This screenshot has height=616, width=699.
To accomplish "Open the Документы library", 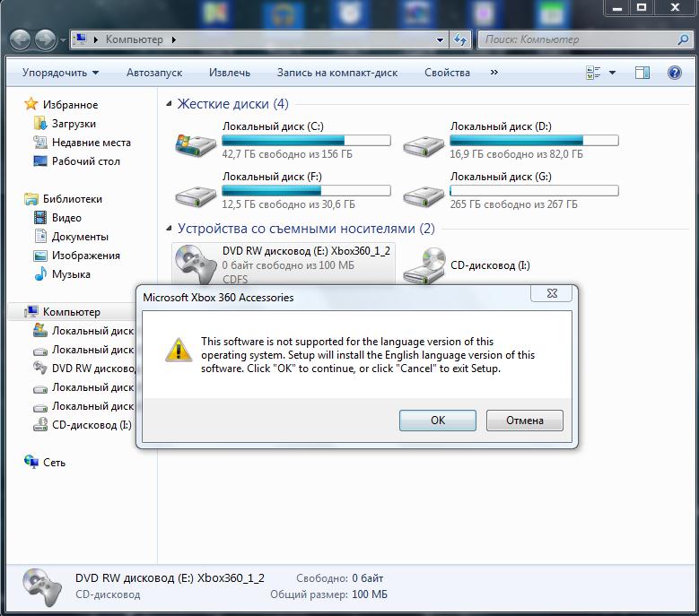I will (80, 237).
